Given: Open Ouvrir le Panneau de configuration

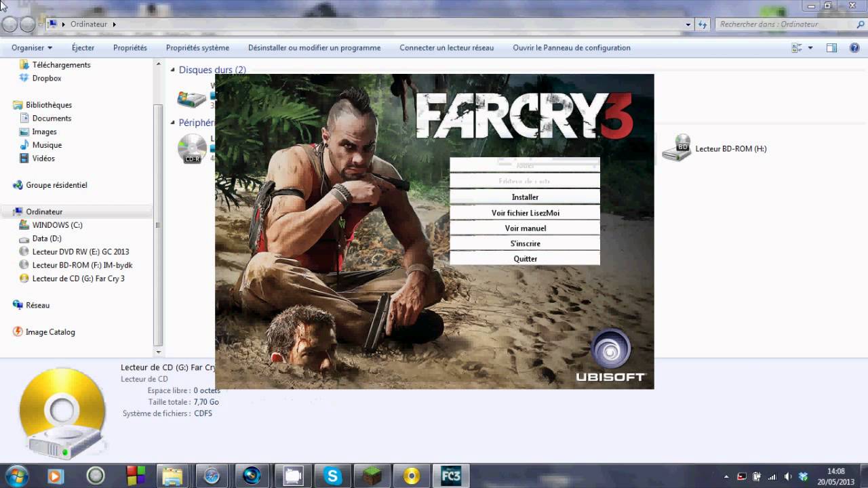Looking at the screenshot, I should pyautogui.click(x=572, y=48).
